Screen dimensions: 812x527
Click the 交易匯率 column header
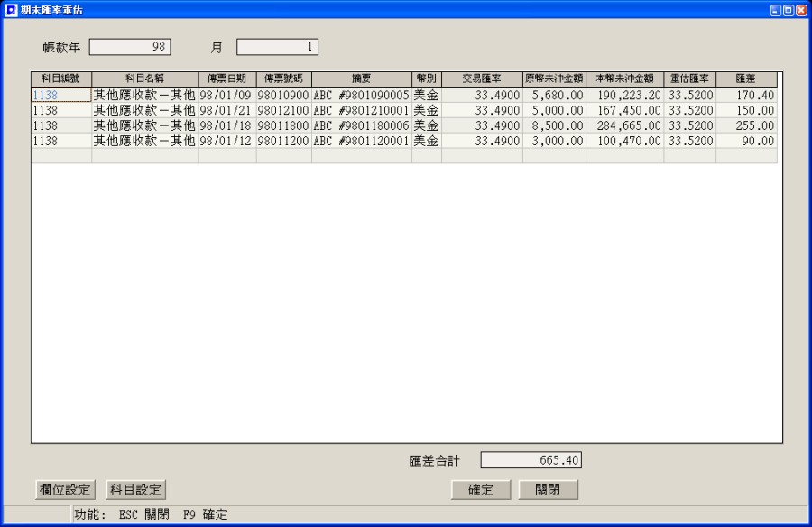pyautogui.click(x=482, y=79)
